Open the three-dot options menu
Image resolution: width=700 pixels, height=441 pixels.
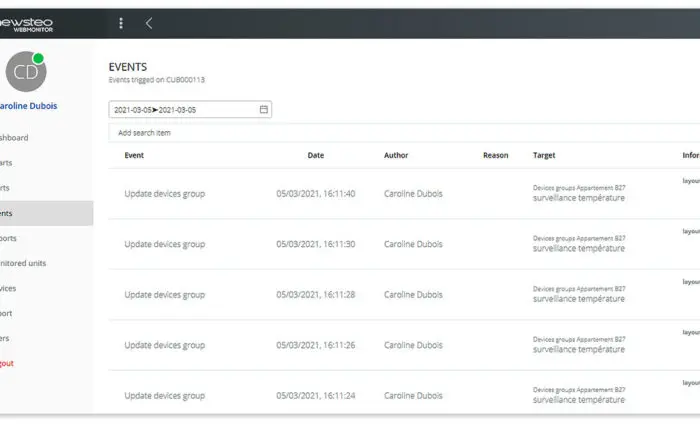(x=121, y=23)
